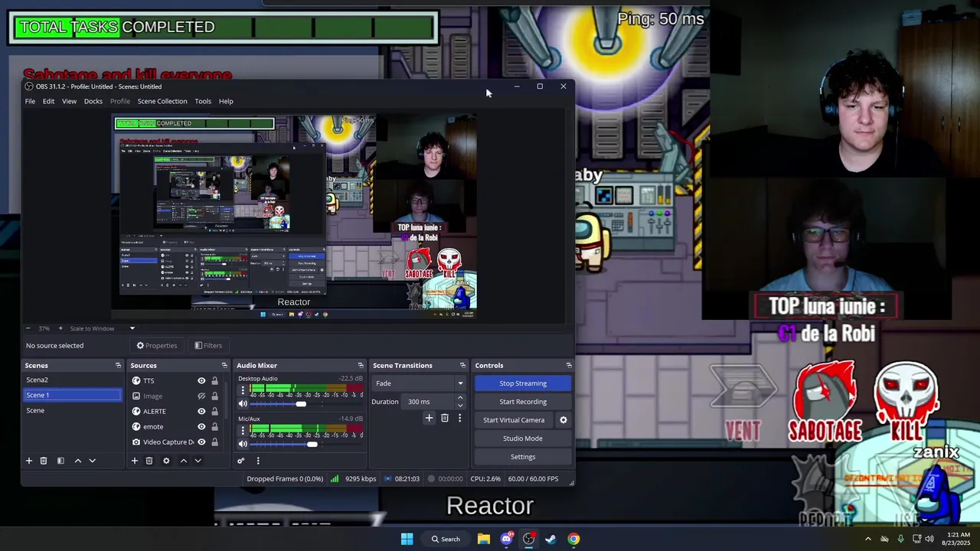980x551 pixels.
Task: Open Steam from the taskbar
Action: [550, 539]
